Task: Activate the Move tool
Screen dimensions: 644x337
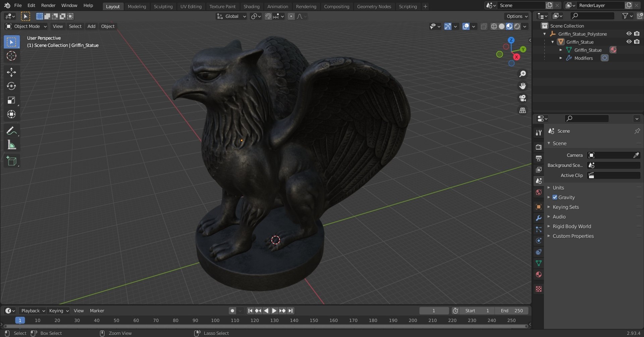Action: tap(11, 72)
